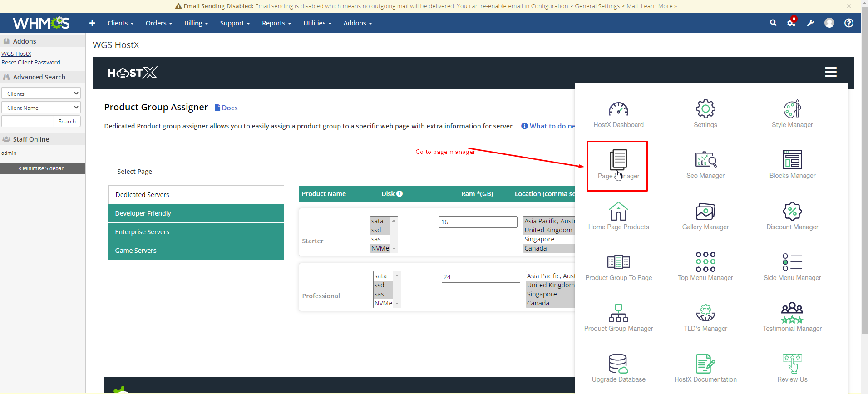The image size is (868, 394).
Task: Expand the Client Name field dropdown
Action: [41, 108]
